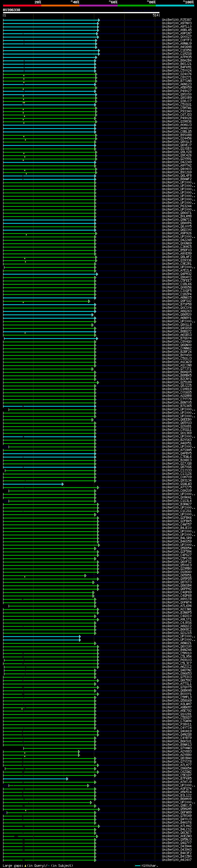Image resolution: width=197 pixels, height=868 pixels.
Task: Open hit UniRef100_B3L122
Action: pyautogui.click(x=177, y=795)
